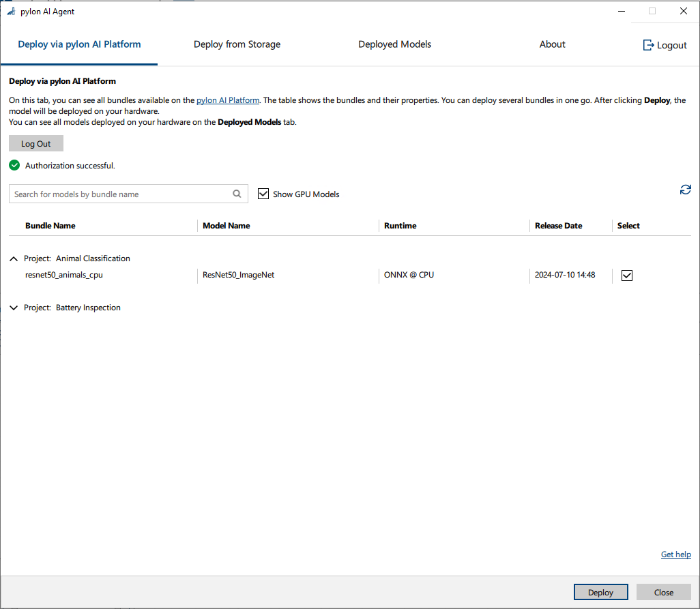Screen dimensions: 700x609
Task: Sort by Model Name column header
Action: [227, 226]
